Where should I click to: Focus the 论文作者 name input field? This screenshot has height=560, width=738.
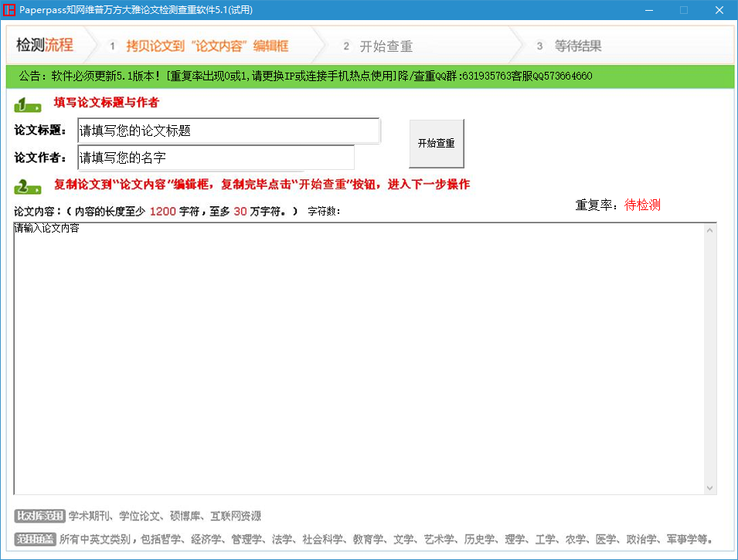[216, 157]
